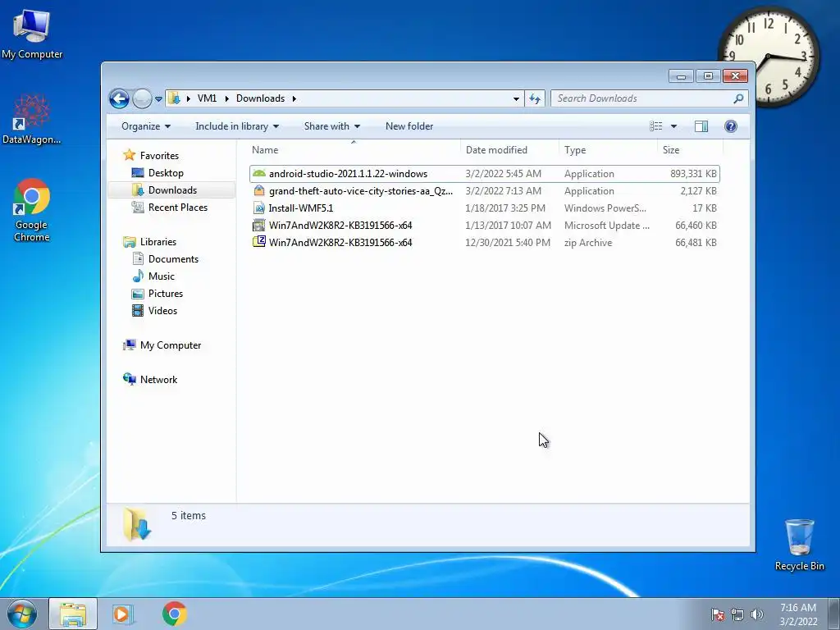
Task: Select VM1 in the address breadcrumb
Action: coord(207,98)
